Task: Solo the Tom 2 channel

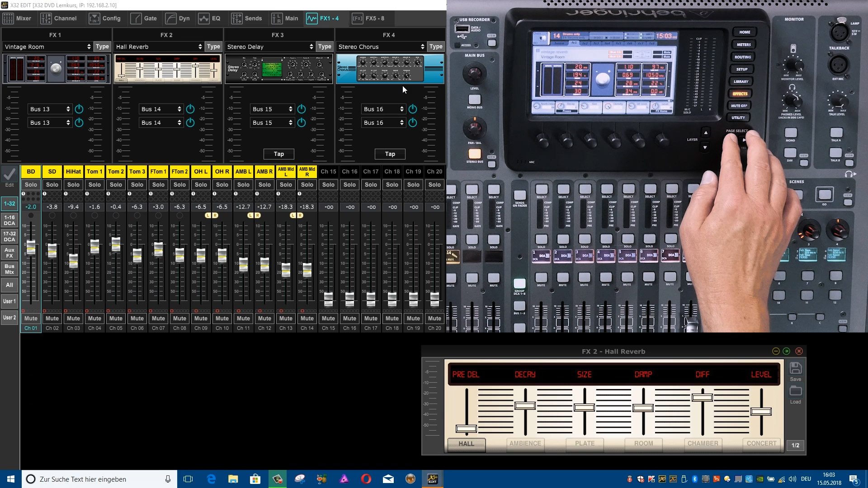Action: point(116,185)
